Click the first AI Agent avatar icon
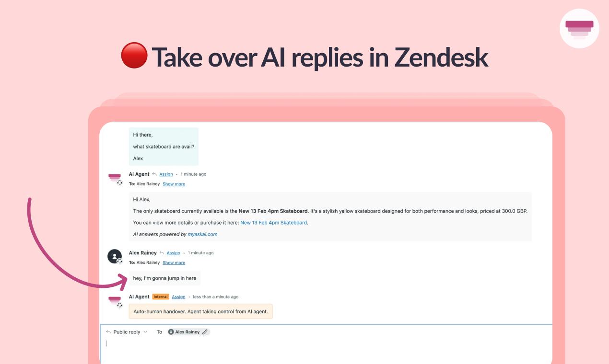609x364 pixels. pos(115,179)
